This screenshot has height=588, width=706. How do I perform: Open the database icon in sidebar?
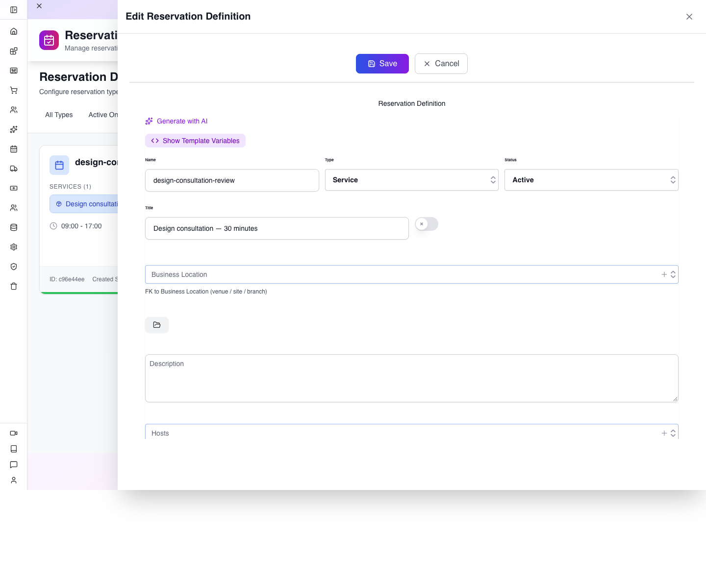pos(14,227)
